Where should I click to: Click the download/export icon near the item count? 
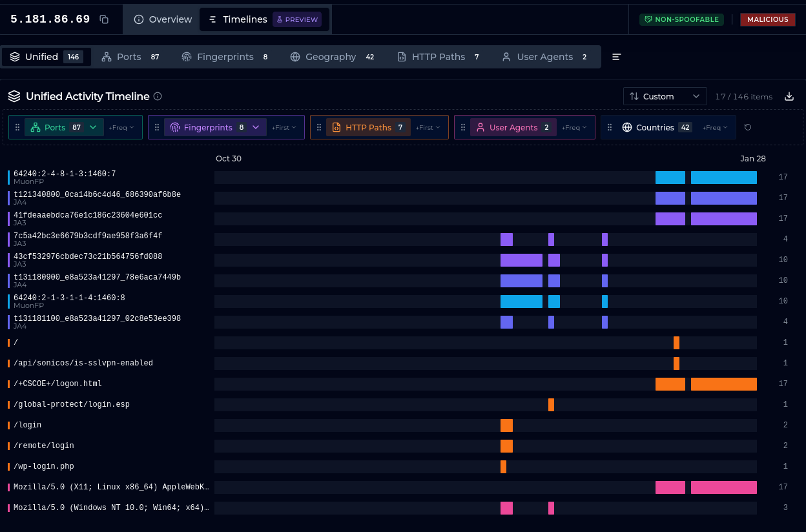pyautogui.click(x=789, y=96)
